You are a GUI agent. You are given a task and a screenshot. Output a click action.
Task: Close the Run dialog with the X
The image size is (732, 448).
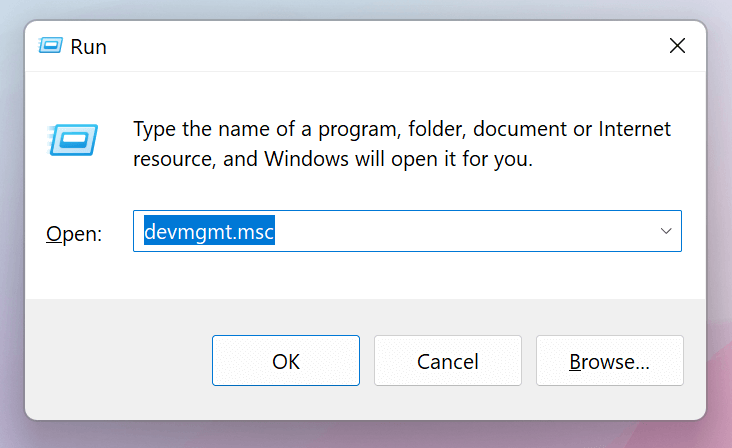(677, 46)
